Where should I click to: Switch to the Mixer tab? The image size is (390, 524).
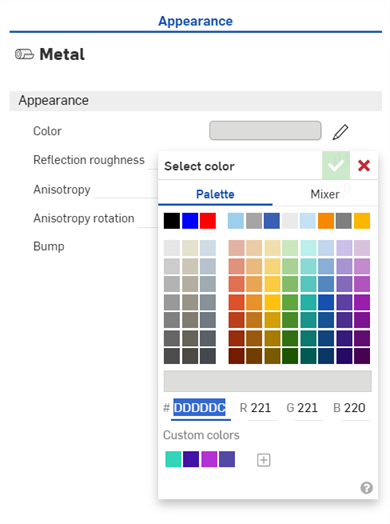pyautogui.click(x=325, y=194)
